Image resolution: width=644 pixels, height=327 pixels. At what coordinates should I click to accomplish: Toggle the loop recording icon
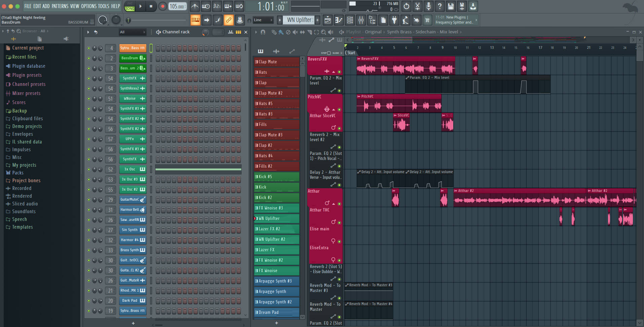click(239, 6)
